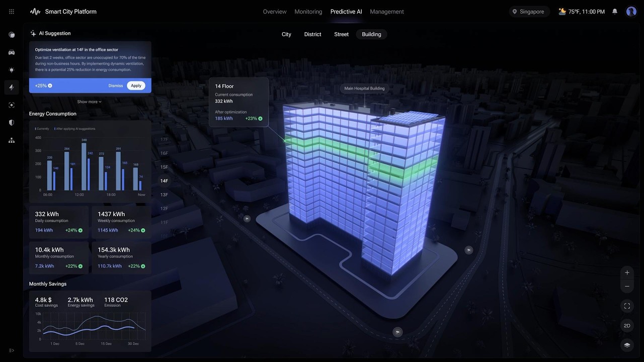644x362 pixels.
Task: Select floor 17F in floor list
Action: (x=164, y=139)
